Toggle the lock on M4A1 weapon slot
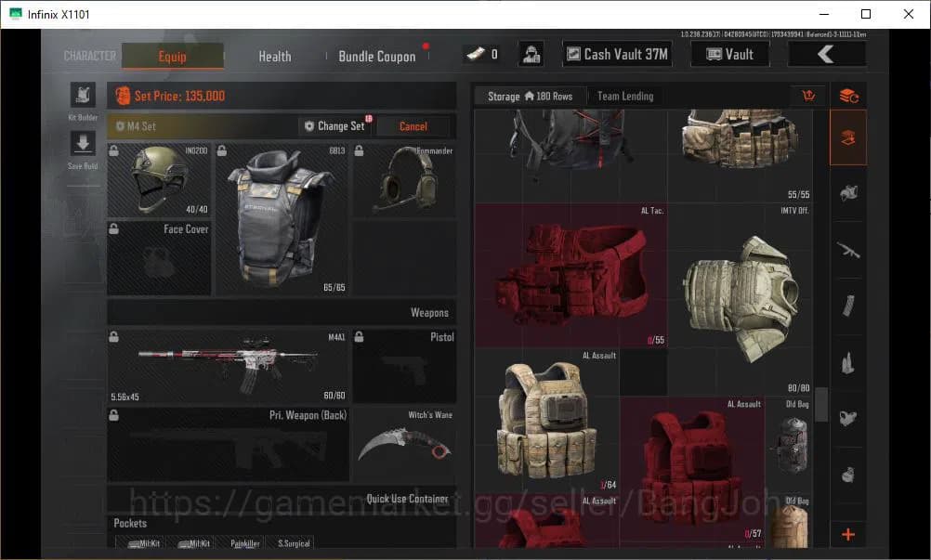The image size is (931, 560). [114, 336]
